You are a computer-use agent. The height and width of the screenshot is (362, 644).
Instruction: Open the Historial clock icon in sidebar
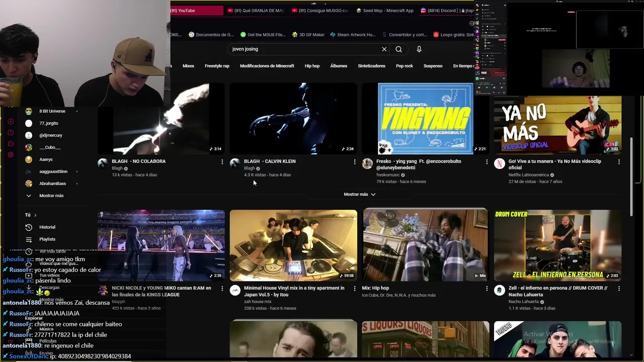(29, 227)
